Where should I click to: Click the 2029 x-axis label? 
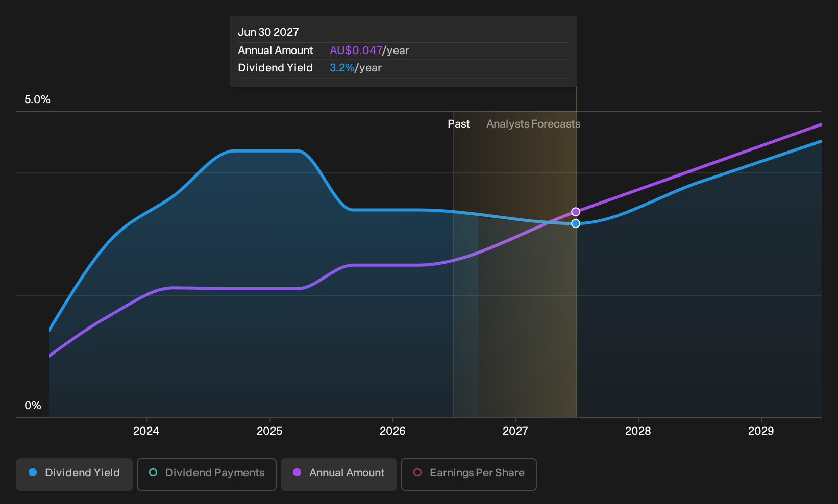pyautogui.click(x=761, y=431)
